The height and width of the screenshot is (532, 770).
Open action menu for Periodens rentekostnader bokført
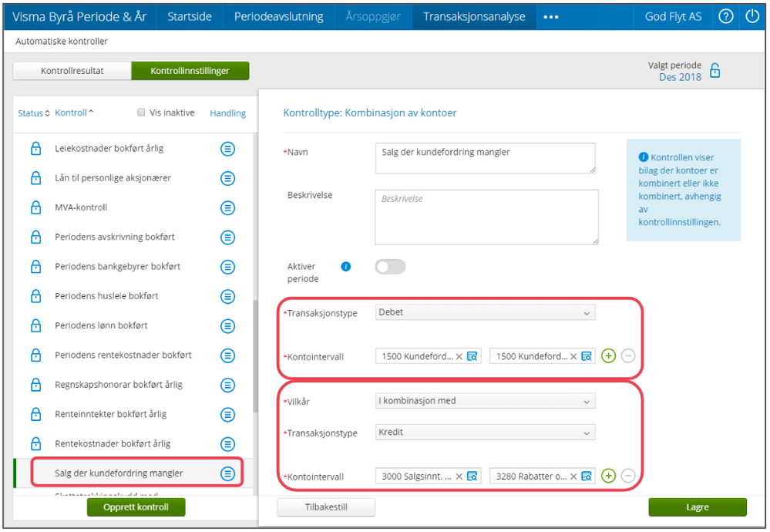pyautogui.click(x=227, y=355)
